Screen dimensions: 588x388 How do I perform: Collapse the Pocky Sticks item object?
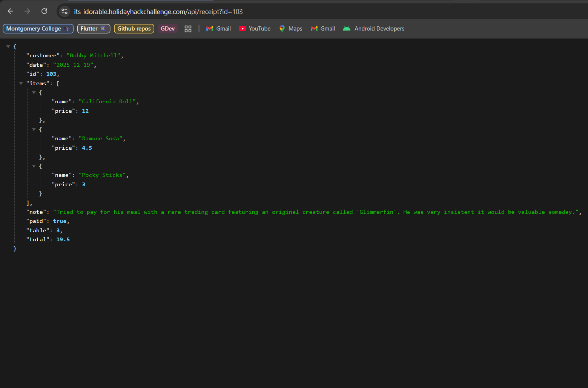34,166
